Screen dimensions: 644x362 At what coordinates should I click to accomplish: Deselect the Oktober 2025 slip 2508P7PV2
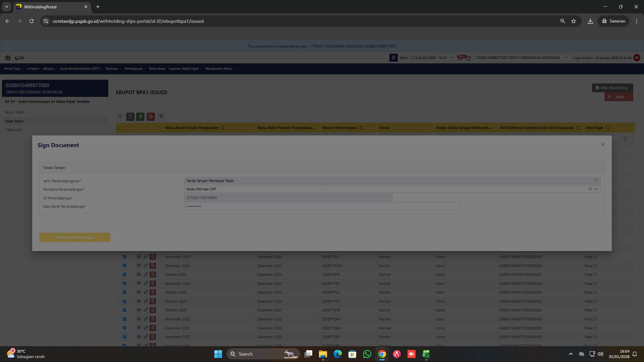pos(124,292)
